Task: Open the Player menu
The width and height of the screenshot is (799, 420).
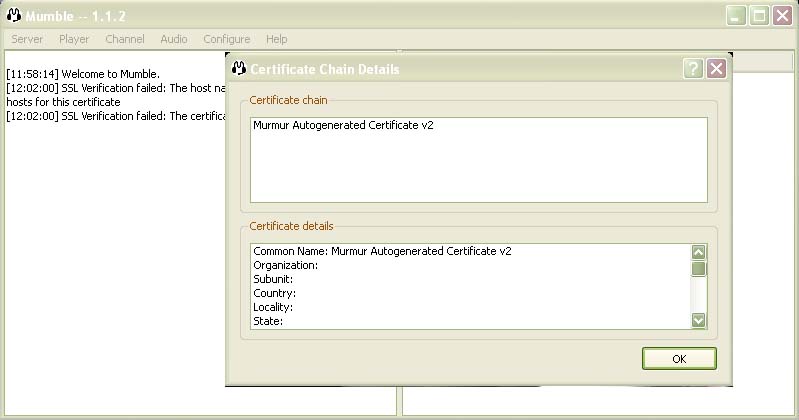Action: [74, 39]
